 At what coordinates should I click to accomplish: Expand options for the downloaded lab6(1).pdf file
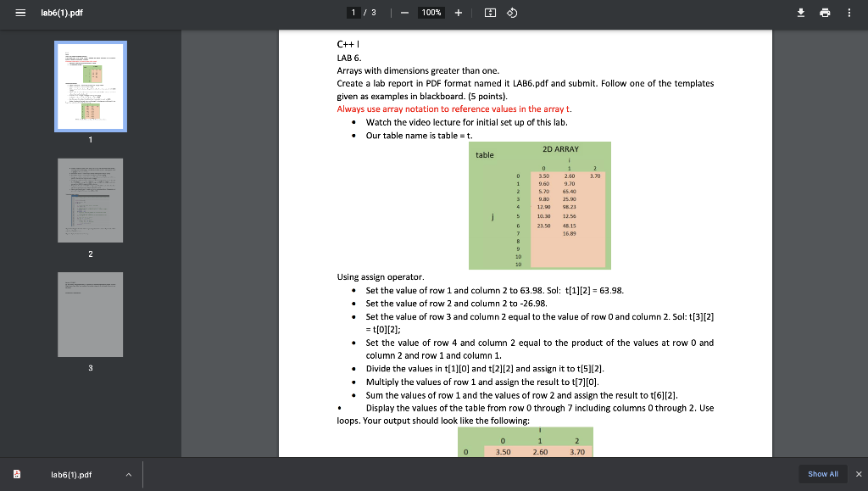click(129, 474)
